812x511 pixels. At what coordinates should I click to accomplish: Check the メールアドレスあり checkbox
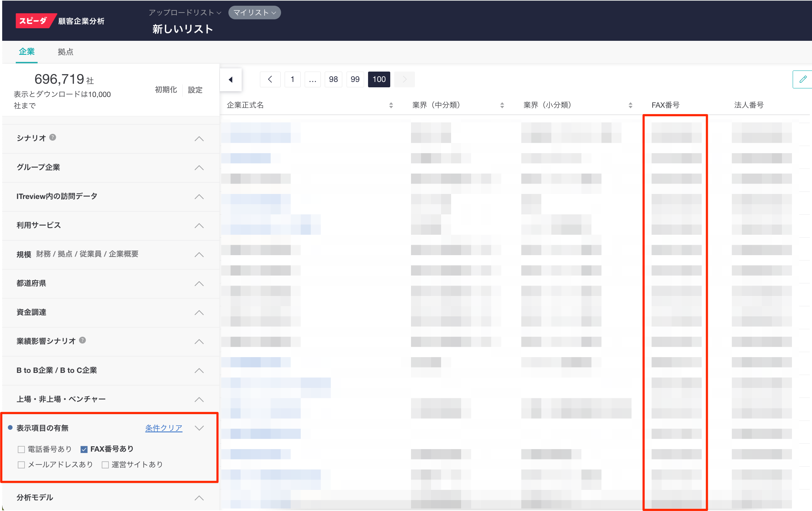21,464
